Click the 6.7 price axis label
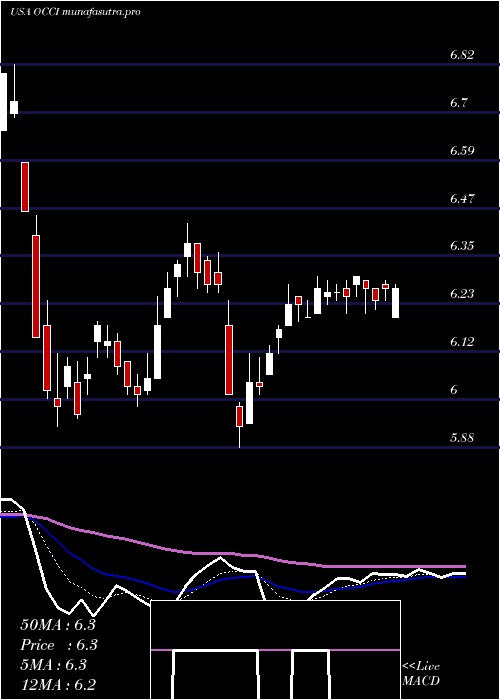This screenshot has height=700, width=500. [458, 103]
